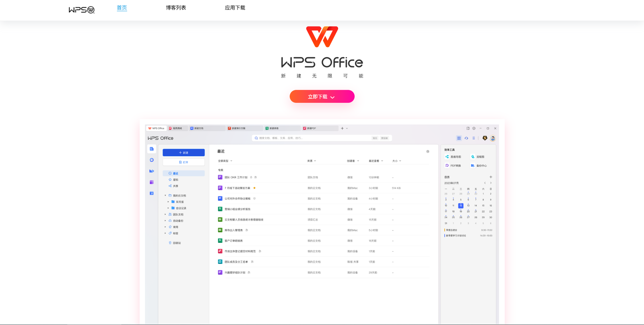Click the 立即下载 download button

click(322, 97)
